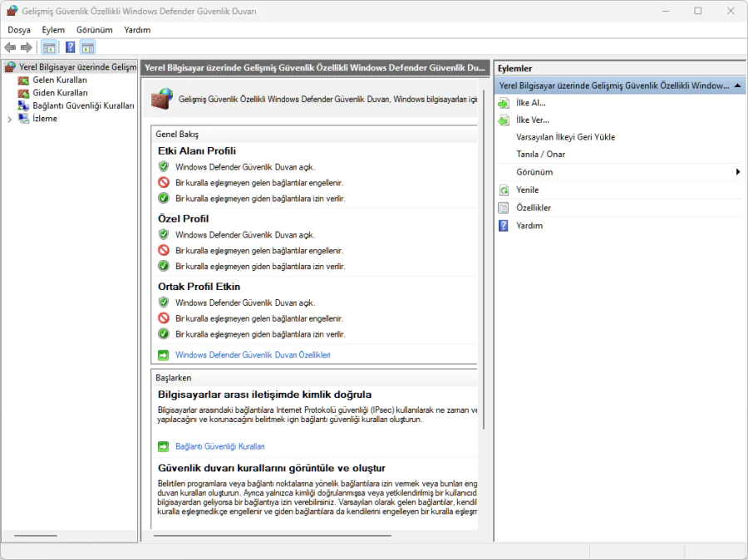The width and height of the screenshot is (748, 560).
Task: Toggle the Action pane show/hide button
Action: (x=87, y=47)
